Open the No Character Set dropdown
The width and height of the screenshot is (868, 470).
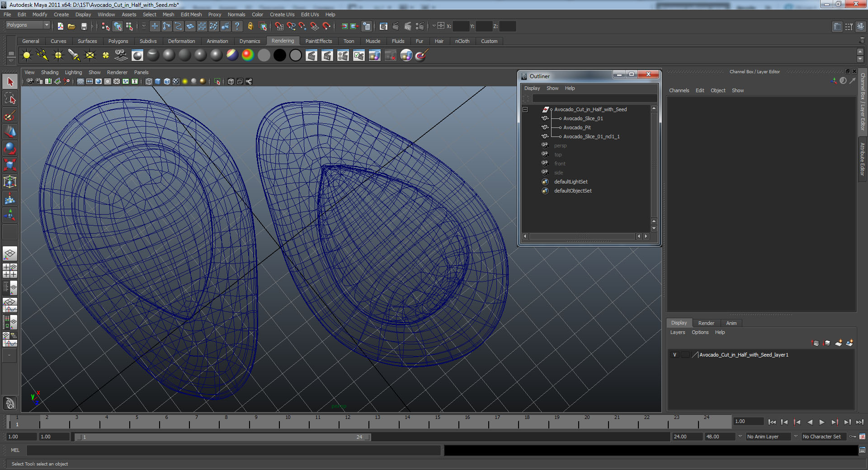pos(824,437)
